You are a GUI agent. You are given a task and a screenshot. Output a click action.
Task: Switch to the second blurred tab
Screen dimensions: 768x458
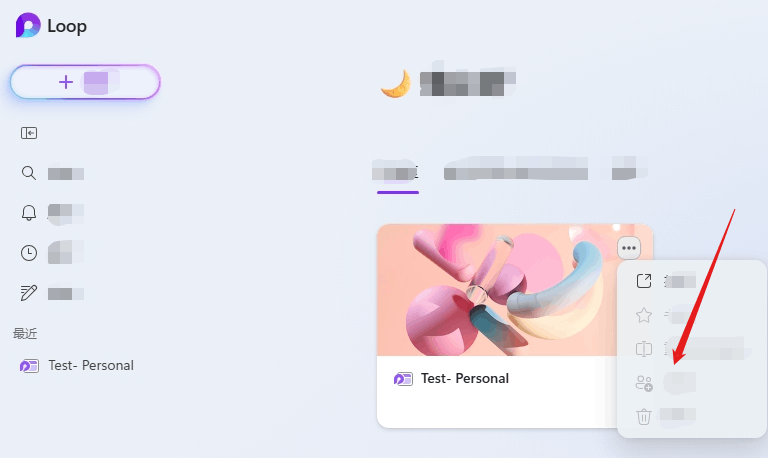pos(516,171)
